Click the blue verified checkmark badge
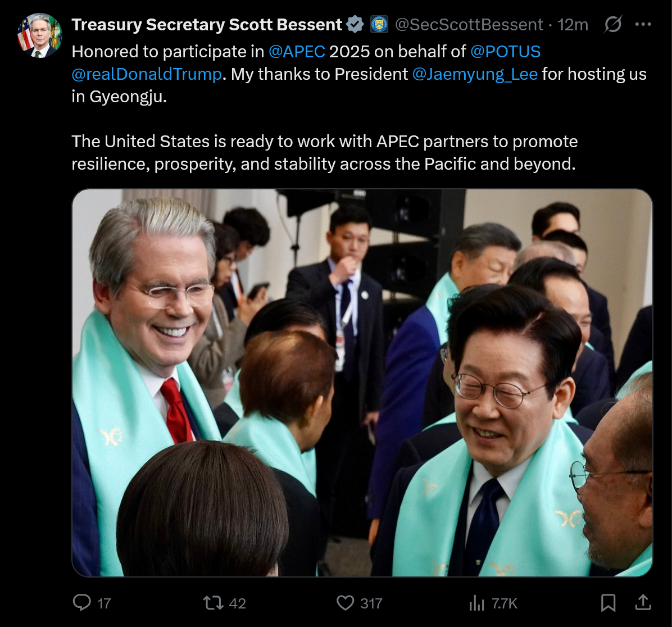672x627 pixels. point(355,24)
